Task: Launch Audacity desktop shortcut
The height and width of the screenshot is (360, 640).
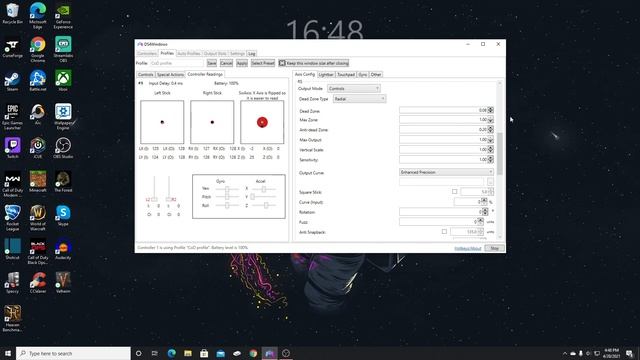Action: pyautogui.click(x=63, y=250)
